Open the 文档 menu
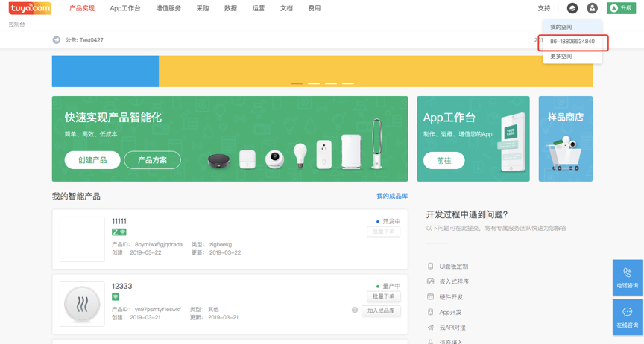644x344 pixels. [286, 8]
